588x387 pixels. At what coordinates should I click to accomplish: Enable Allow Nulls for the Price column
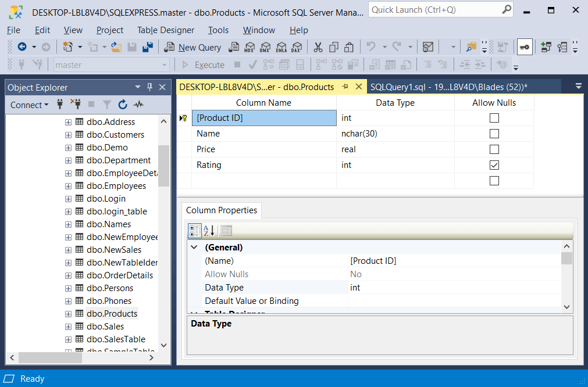(x=494, y=149)
